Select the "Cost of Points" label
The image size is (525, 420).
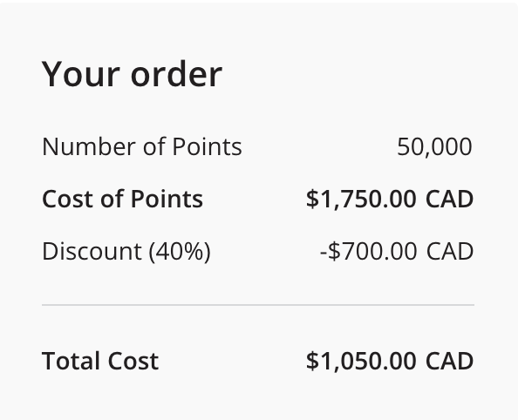coord(122,199)
